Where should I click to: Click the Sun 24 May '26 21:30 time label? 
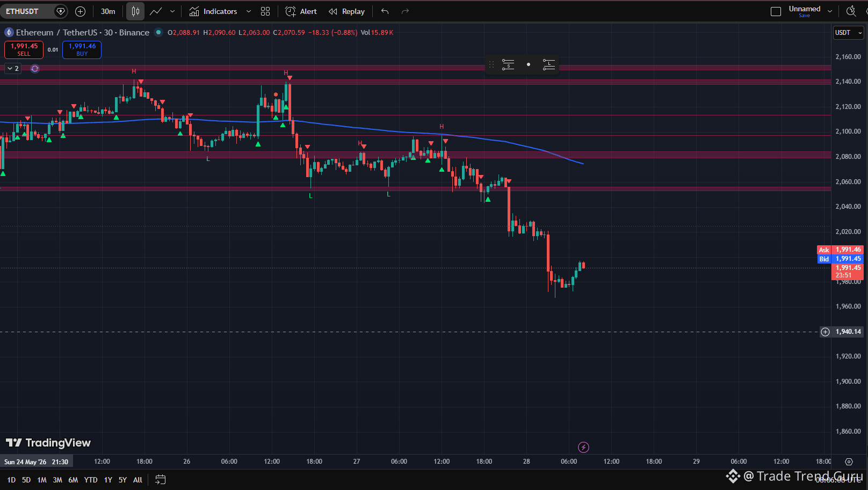point(36,462)
